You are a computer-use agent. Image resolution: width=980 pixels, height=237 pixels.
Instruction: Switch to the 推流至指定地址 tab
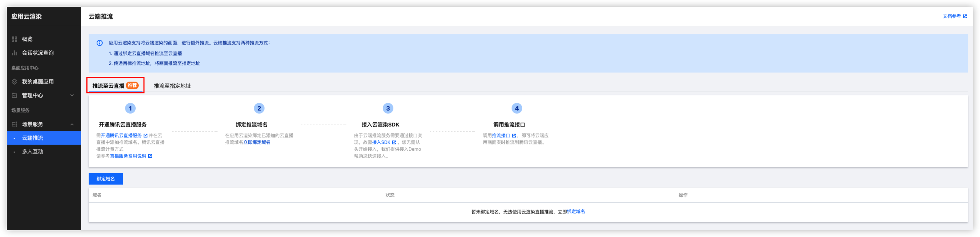coord(172,86)
